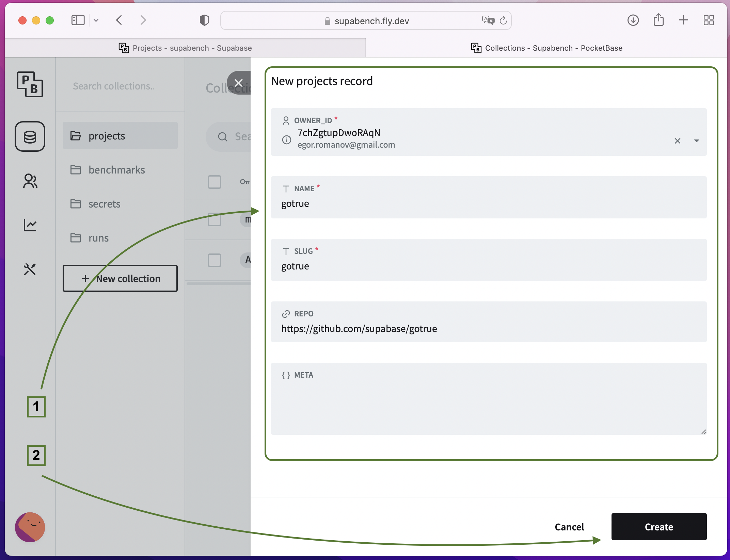Toggle the Safari sidebar icon
Viewport: 730px width, 560px height.
(78, 20)
